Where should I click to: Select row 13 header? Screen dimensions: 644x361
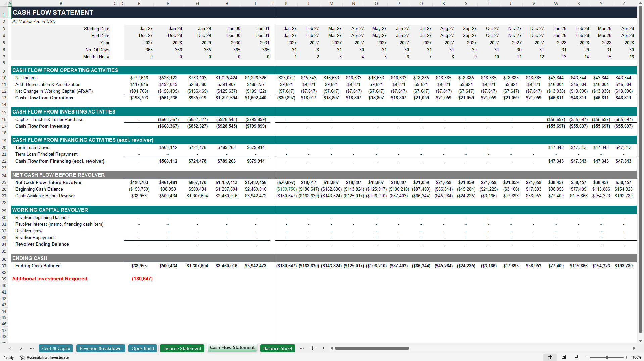[x=4, y=98]
